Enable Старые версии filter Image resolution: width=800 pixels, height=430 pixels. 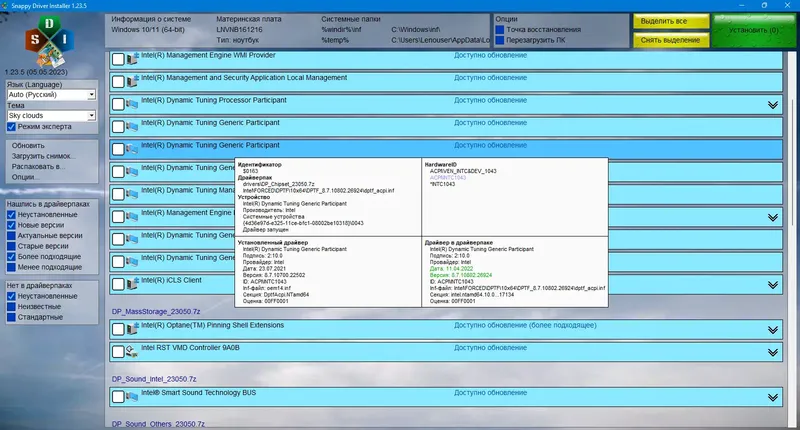[11, 246]
